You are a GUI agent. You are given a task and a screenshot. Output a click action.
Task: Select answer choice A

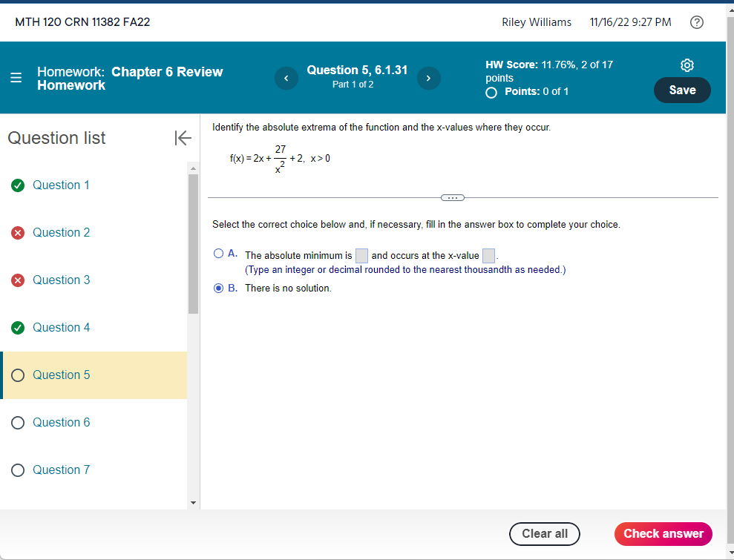[219, 253]
